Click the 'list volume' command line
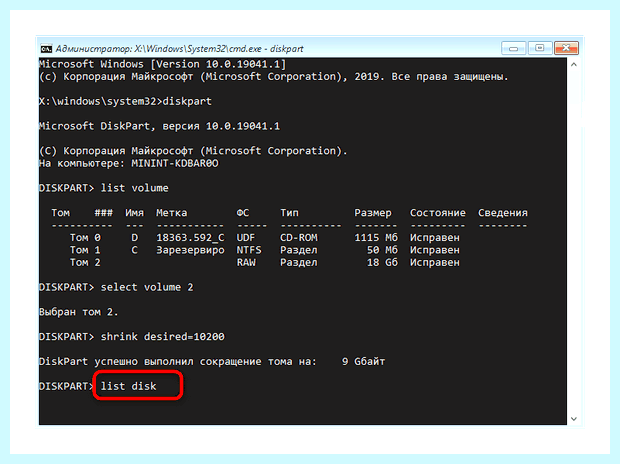This screenshot has height=464, width=620. [134, 188]
